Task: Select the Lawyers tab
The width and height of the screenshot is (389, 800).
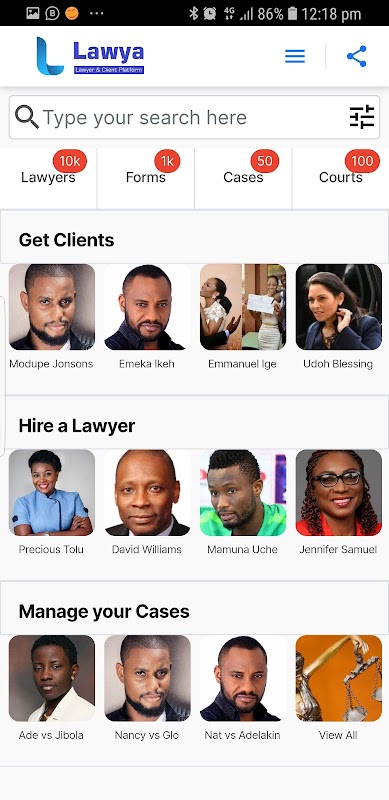Action: click(48, 178)
